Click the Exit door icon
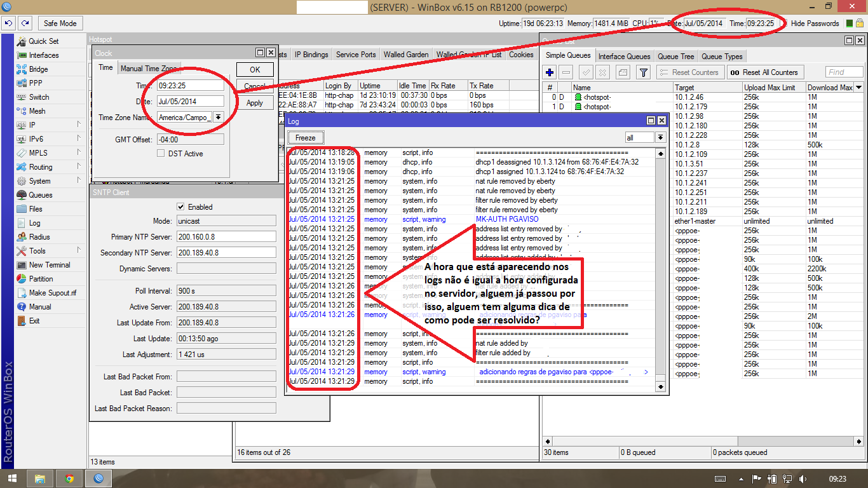 point(21,321)
